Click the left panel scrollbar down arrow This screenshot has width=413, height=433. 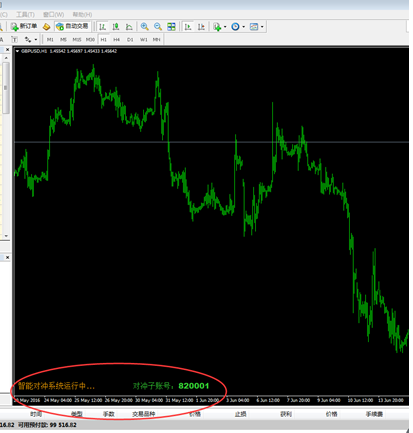(6, 236)
